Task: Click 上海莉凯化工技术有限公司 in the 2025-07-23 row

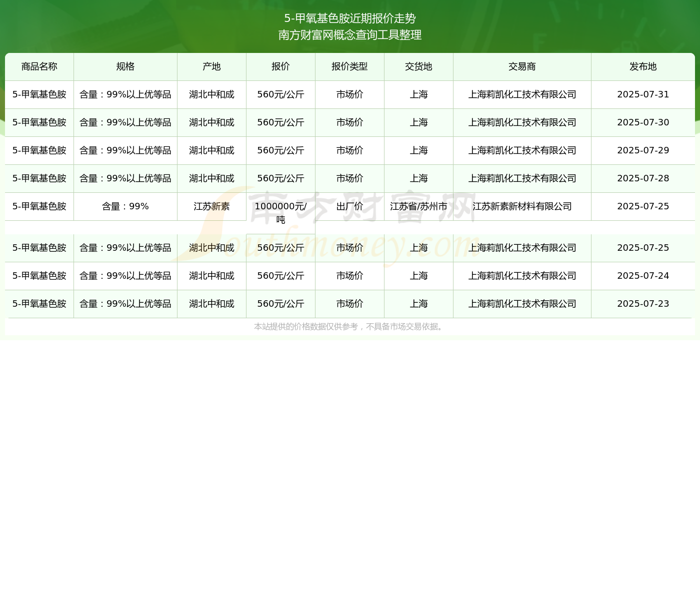Action: click(x=522, y=304)
